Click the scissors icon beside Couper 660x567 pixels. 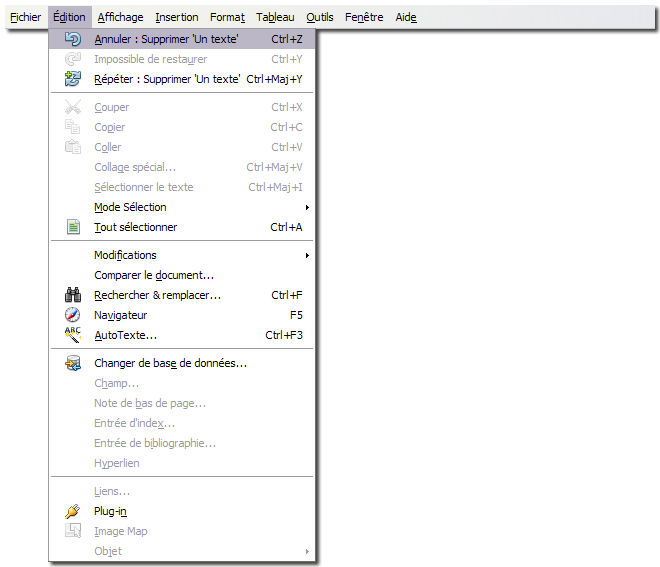pos(73,107)
